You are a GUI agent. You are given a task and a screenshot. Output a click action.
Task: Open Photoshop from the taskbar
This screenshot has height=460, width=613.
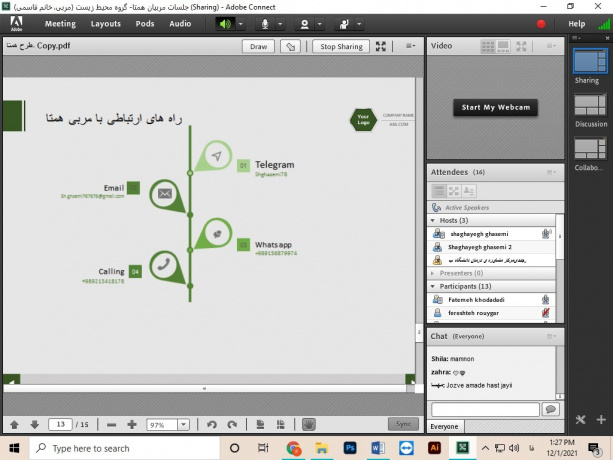[350, 448]
